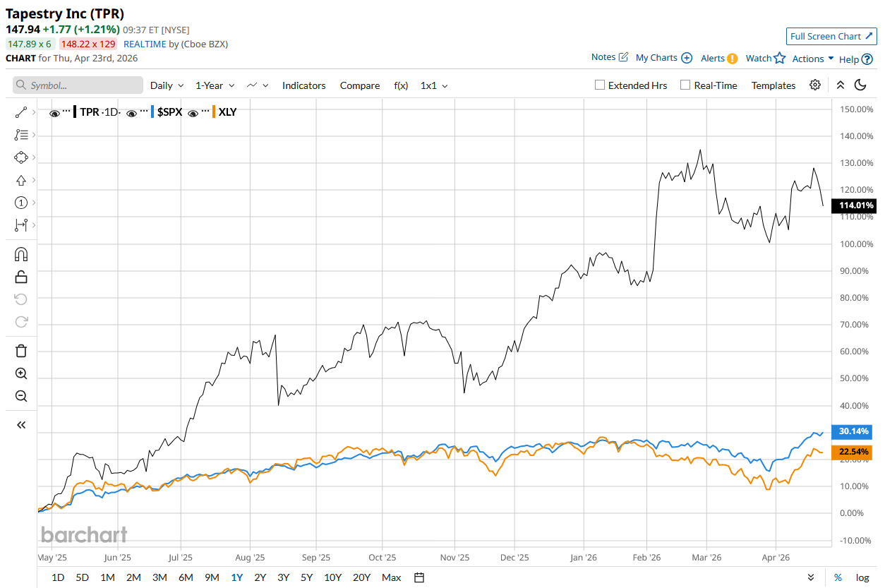The width and height of the screenshot is (885, 588).
Task: Click the zoom in magnifier icon
Action: click(21, 373)
